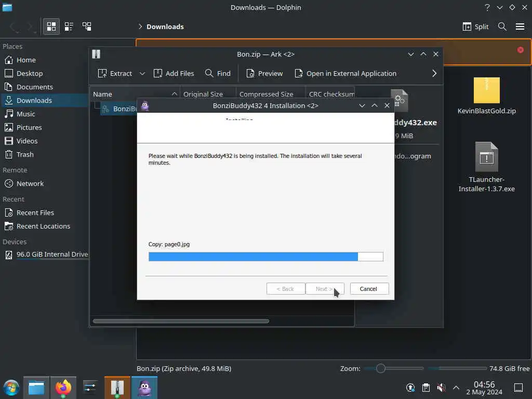This screenshot has width=532, height=399.
Task: Expand the Ark toolbar overflow chevron
Action: (434, 73)
